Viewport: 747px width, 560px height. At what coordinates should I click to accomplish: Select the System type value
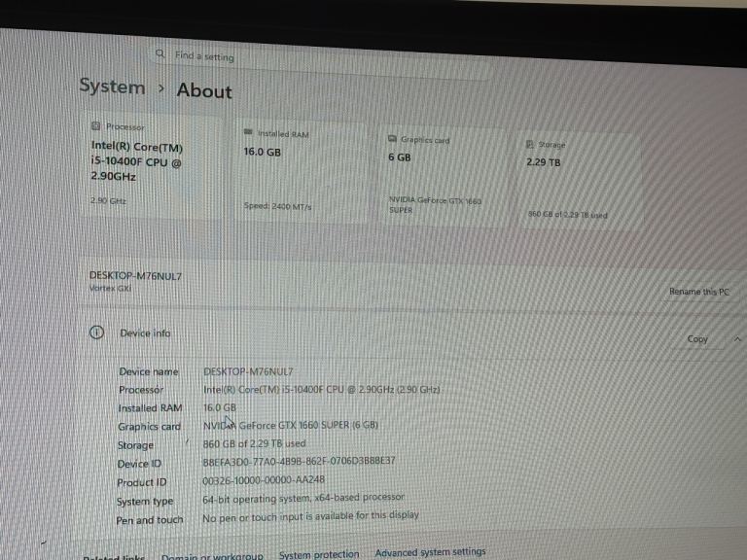303,498
